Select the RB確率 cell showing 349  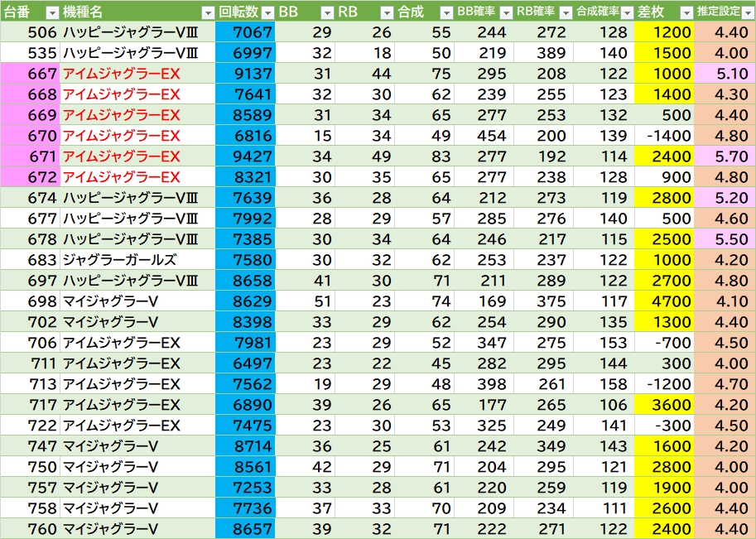coord(543,446)
